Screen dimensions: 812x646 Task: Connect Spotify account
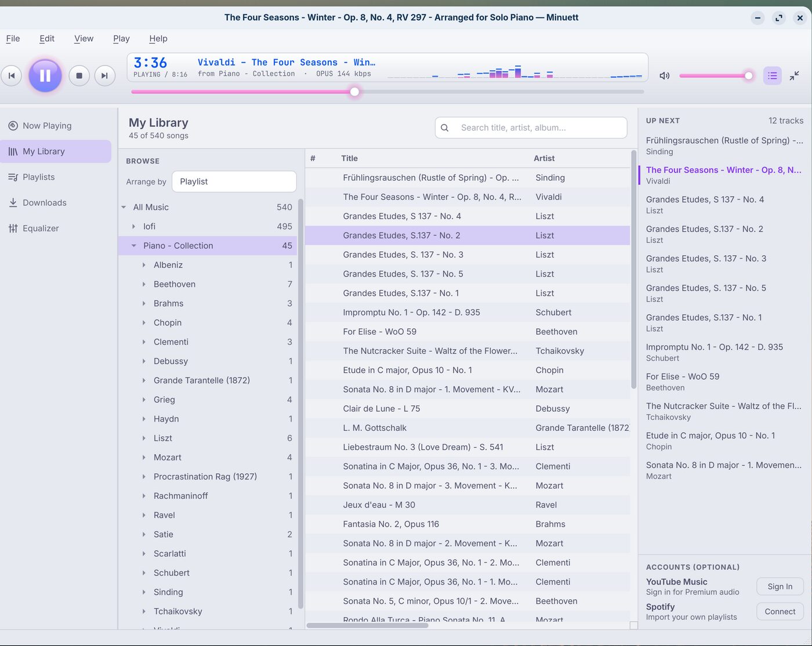(780, 611)
